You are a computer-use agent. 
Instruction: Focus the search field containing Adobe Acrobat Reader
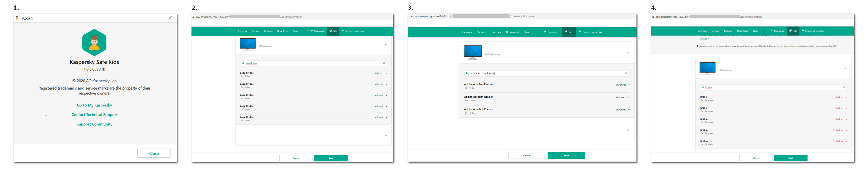(546, 73)
